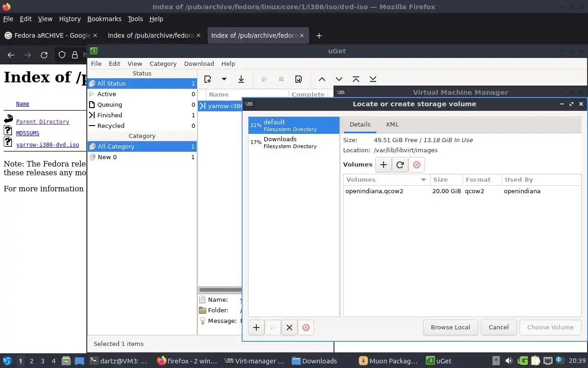This screenshot has height=368, width=588.
Task: Click the yarrow-i386 download row in uGet
Action: (220, 106)
